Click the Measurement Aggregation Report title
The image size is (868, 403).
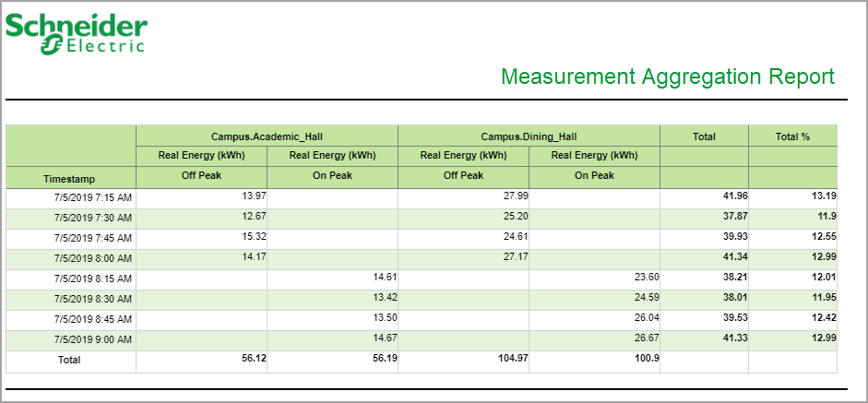[668, 77]
